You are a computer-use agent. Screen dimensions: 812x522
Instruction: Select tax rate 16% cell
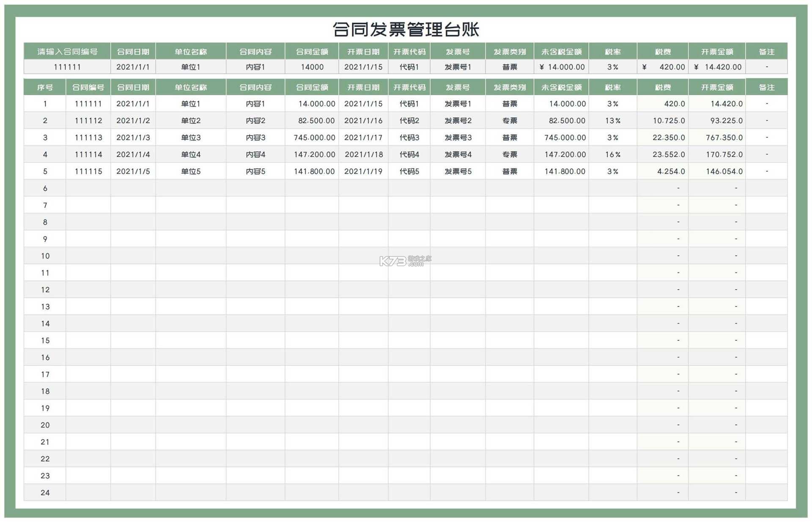[x=613, y=154]
